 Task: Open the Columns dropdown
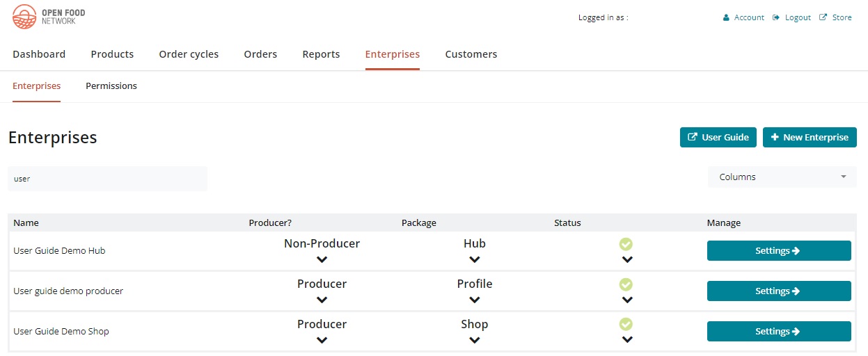point(782,177)
